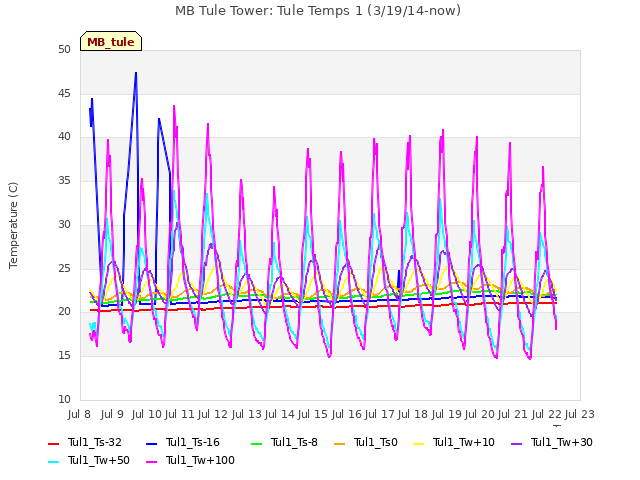The width and height of the screenshot is (640, 480).
Task: Select the Tul1_Ts-8 legend label
Action: click(294, 442)
